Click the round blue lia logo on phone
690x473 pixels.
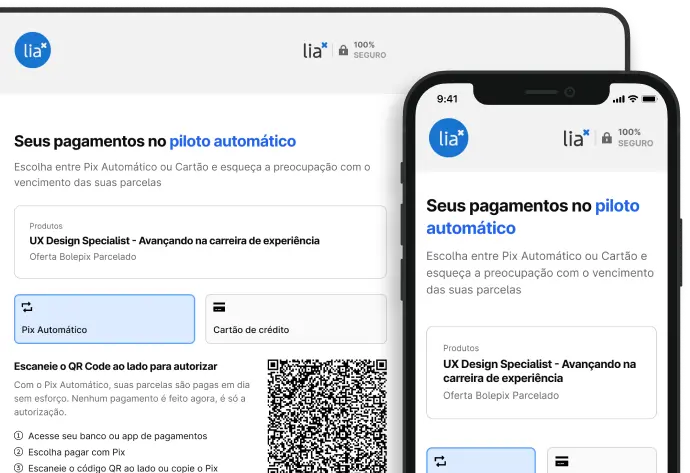click(448, 138)
